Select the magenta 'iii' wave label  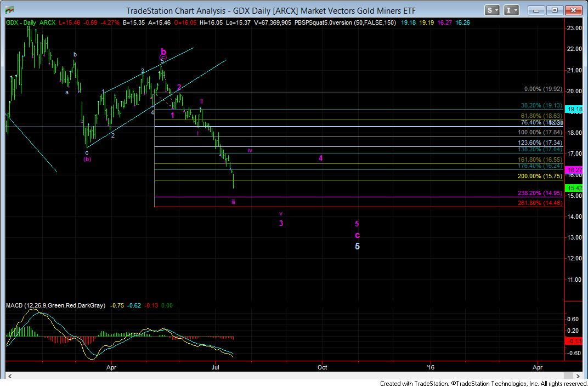point(233,202)
